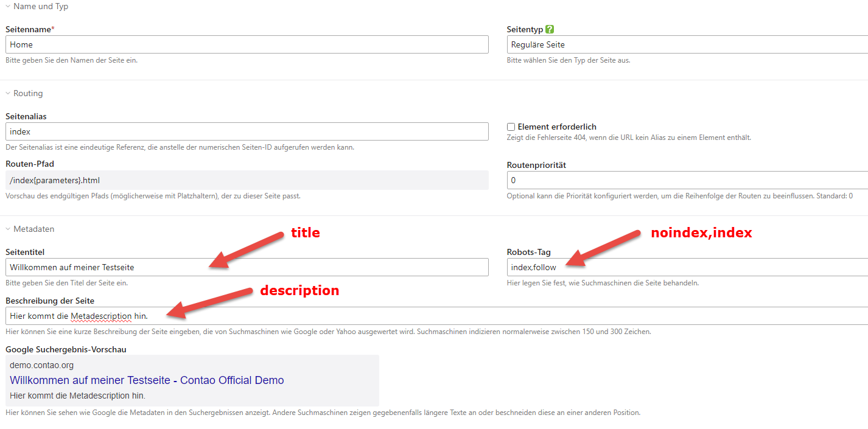
Task: Click the read-only Routen-Pfad preview field
Action: (x=247, y=180)
